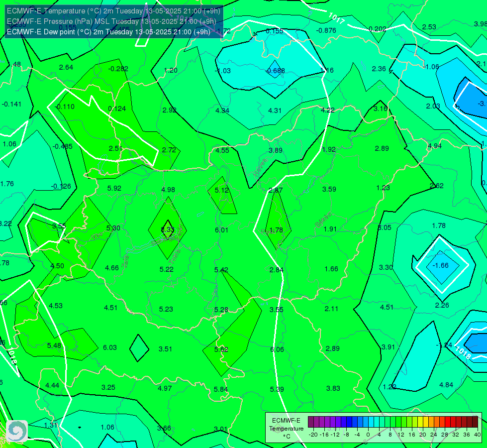
Task: Click the Békés county label
Action: [323, 220]
